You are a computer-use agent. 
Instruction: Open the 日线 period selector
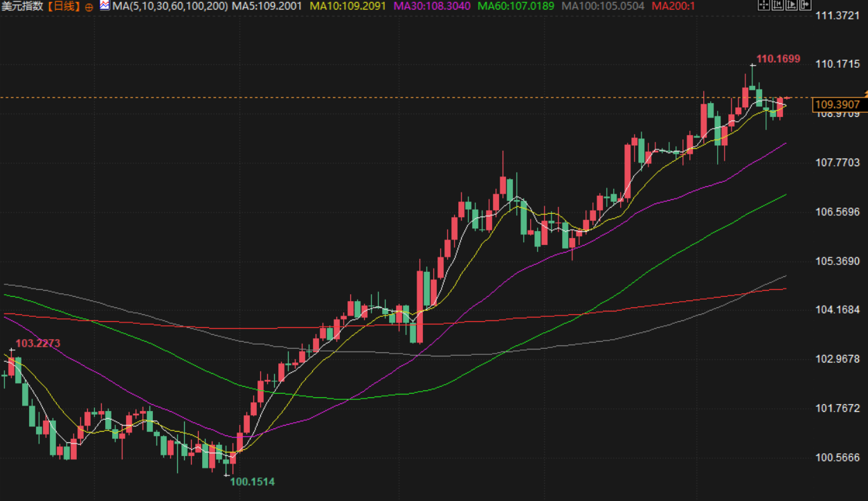64,6
